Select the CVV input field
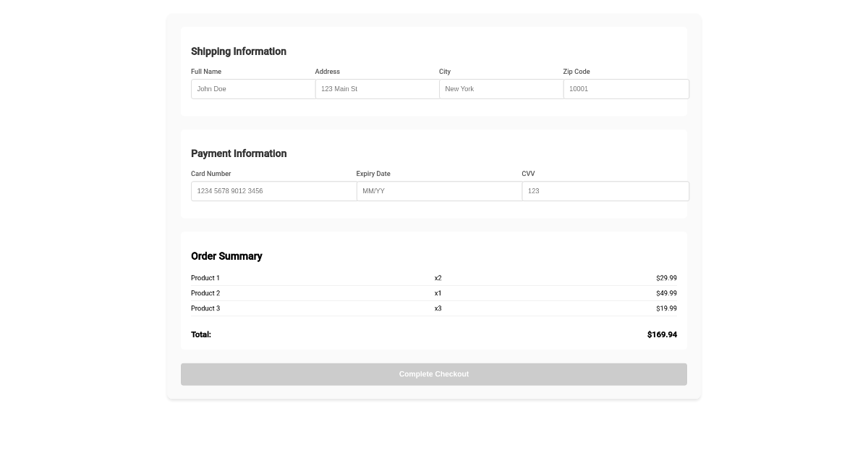The width and height of the screenshot is (868, 456). click(605, 191)
